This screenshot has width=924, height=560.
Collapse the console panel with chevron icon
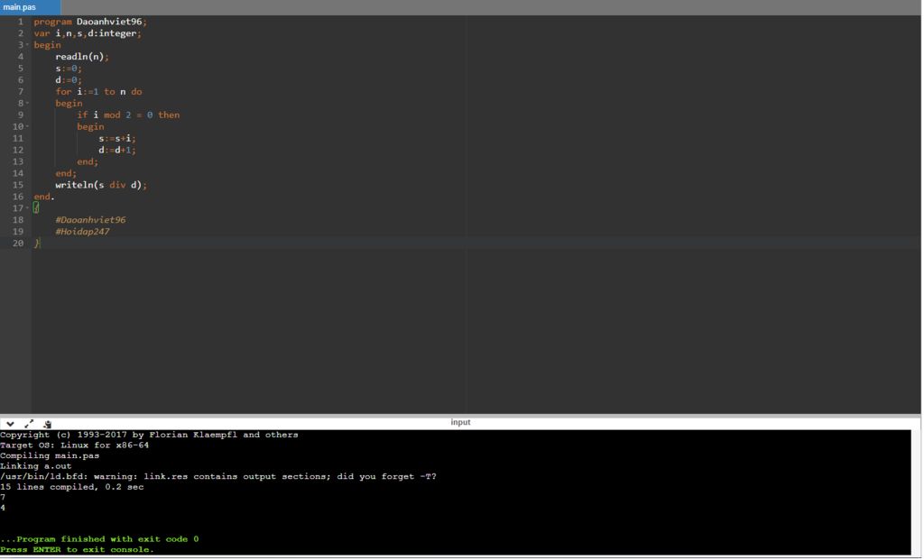click(x=10, y=424)
